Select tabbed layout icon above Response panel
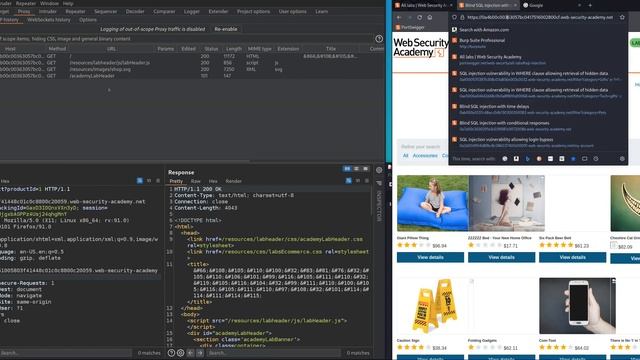Screen dimensions: 640x360 click(365, 169)
